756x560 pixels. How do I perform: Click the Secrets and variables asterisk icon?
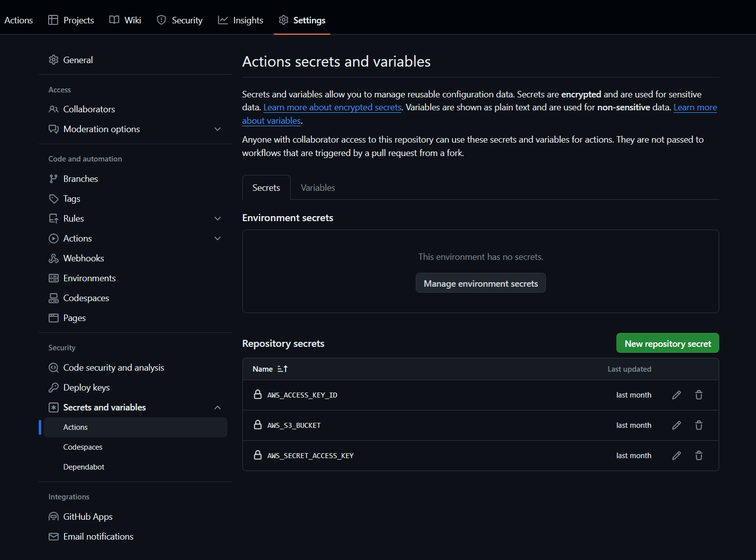(54, 407)
